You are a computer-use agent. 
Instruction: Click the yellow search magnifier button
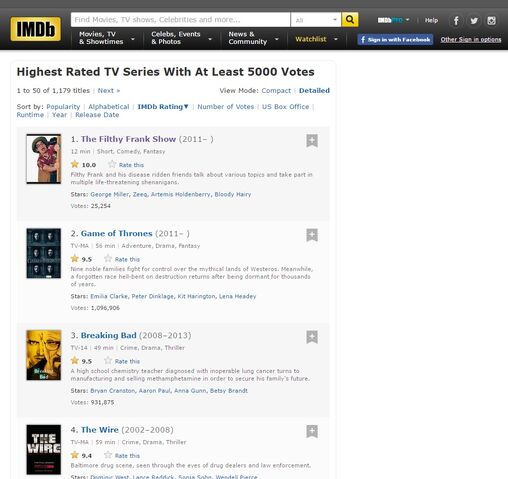[350, 20]
